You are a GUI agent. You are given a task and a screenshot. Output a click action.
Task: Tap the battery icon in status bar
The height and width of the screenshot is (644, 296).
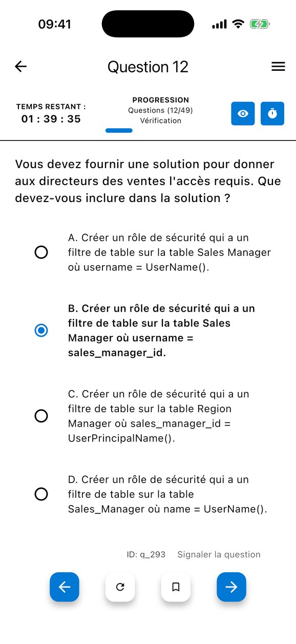pos(259,24)
